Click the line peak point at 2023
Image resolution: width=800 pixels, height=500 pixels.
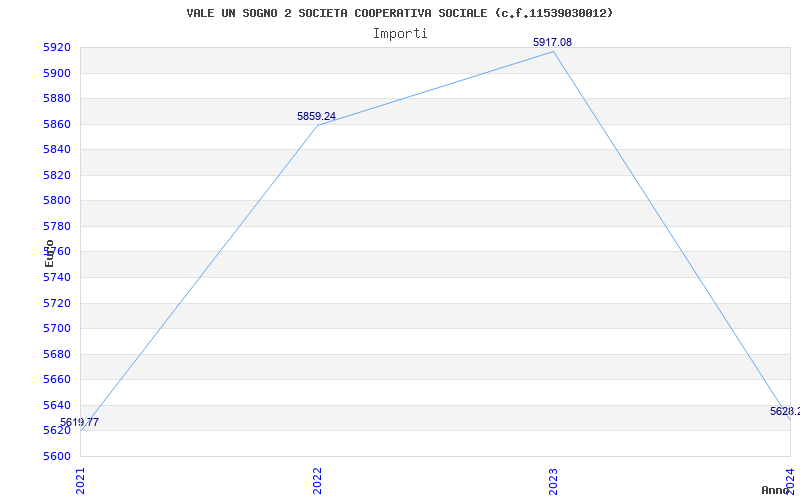click(553, 51)
